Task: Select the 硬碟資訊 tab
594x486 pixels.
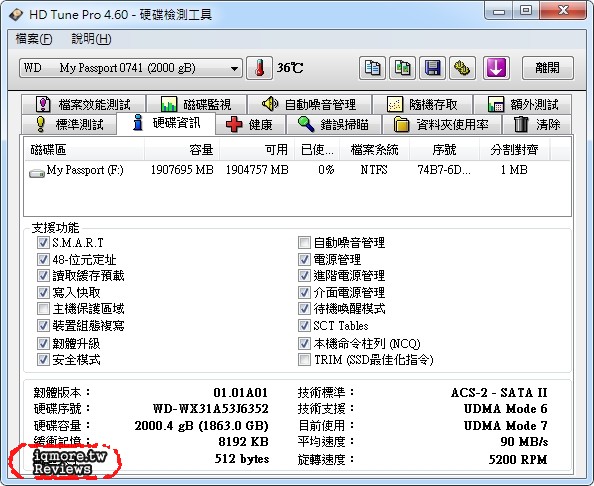Action: (x=166, y=123)
